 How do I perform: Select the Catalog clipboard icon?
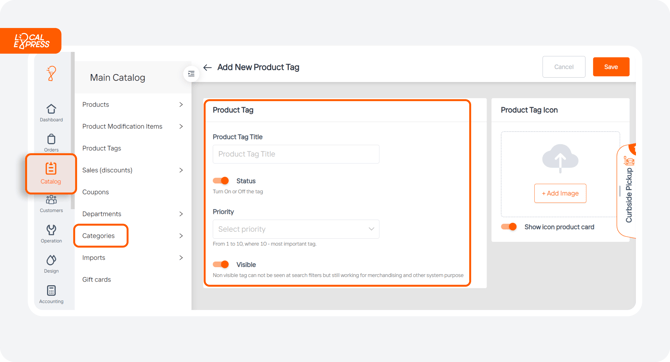coord(51,168)
